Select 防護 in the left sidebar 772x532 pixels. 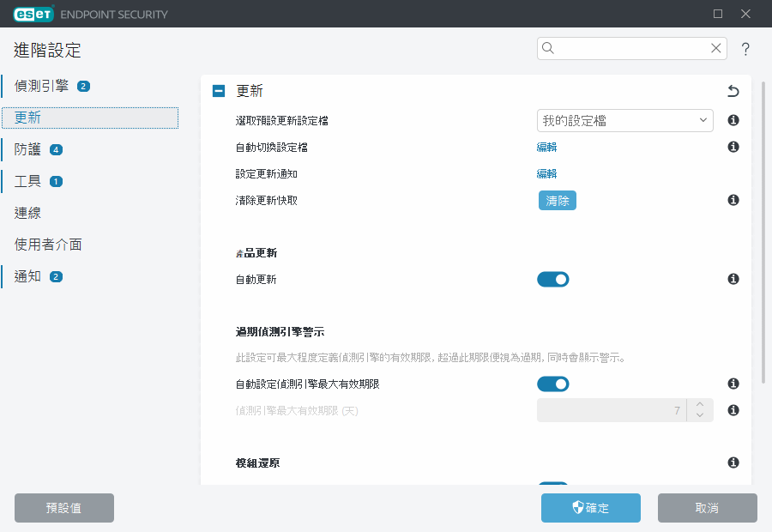point(27,149)
